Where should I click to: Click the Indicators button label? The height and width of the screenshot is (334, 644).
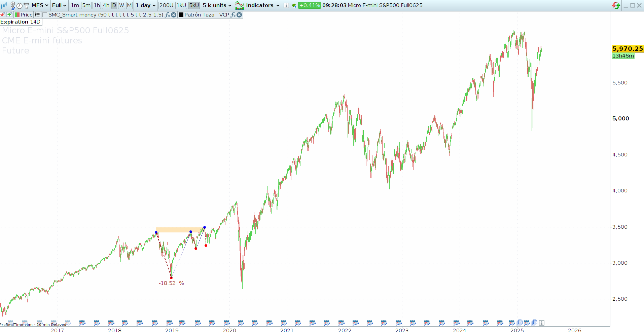click(x=260, y=5)
